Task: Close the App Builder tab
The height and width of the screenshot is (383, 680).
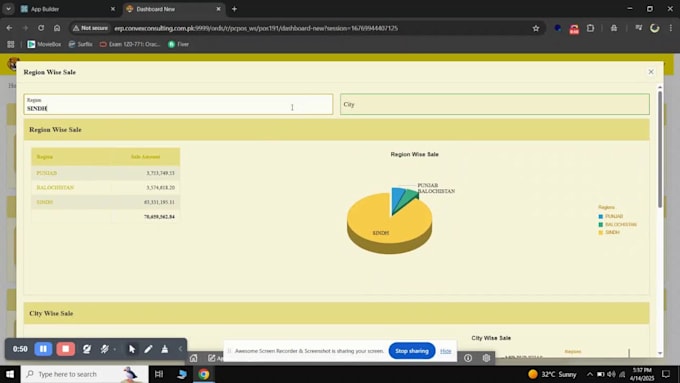Action: (x=113, y=9)
